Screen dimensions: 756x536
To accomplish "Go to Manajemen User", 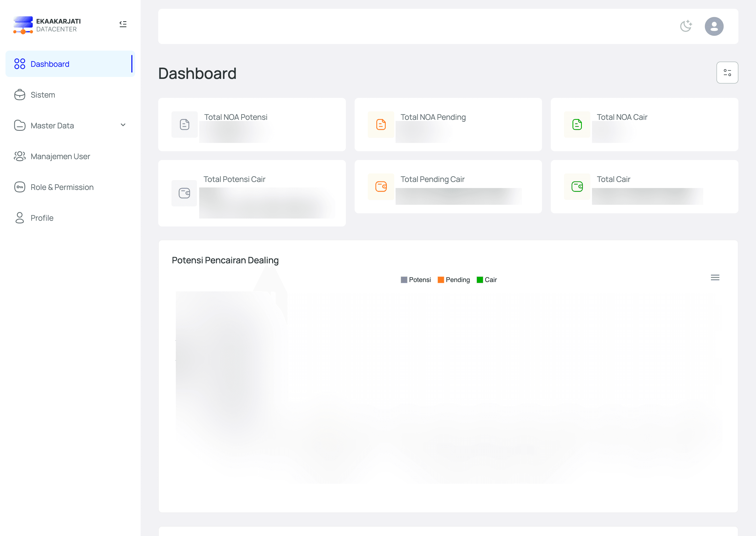I will click(x=70, y=156).
